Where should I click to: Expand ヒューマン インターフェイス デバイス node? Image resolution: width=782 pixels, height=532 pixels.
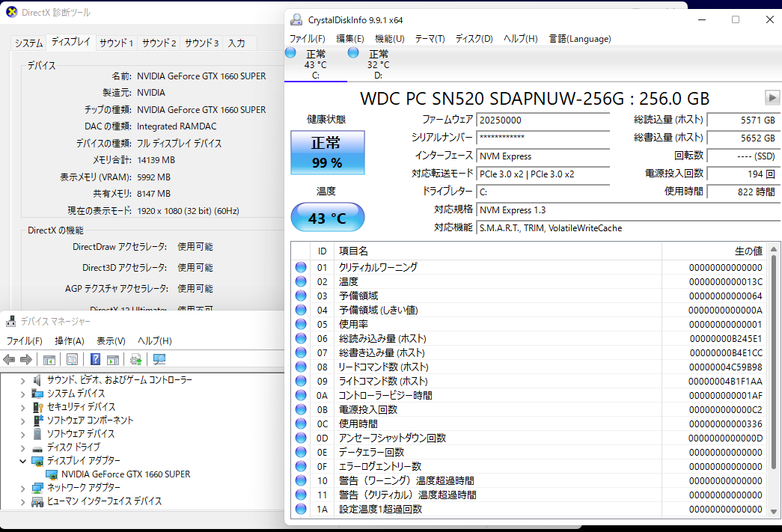point(22,501)
